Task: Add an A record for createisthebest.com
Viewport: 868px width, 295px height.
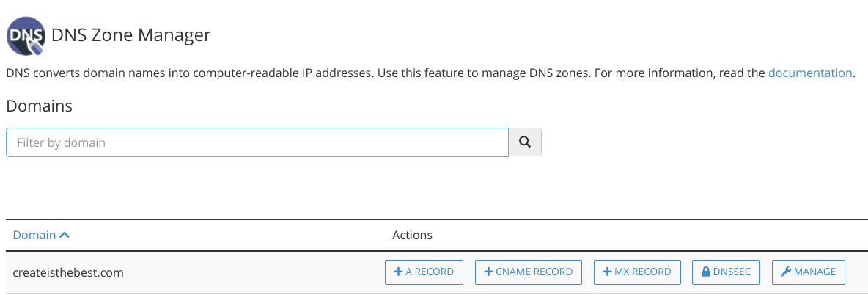Action: pyautogui.click(x=424, y=272)
